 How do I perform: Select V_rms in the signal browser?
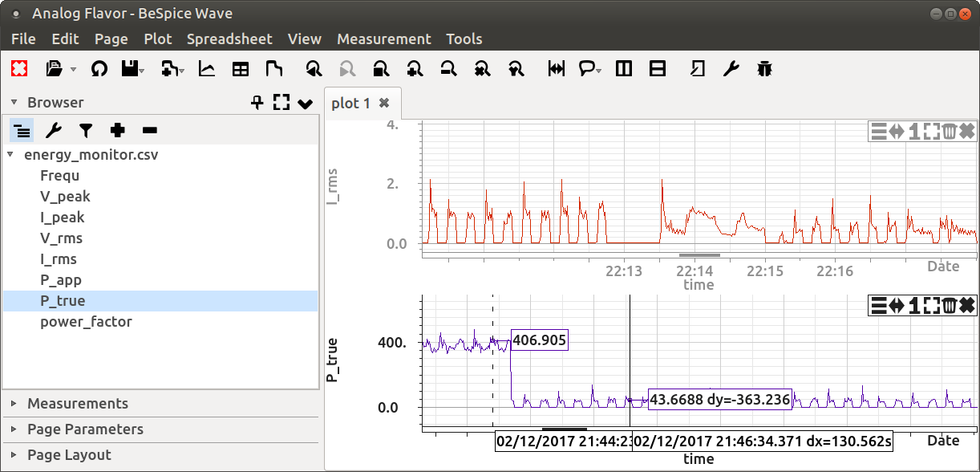pyautogui.click(x=61, y=238)
